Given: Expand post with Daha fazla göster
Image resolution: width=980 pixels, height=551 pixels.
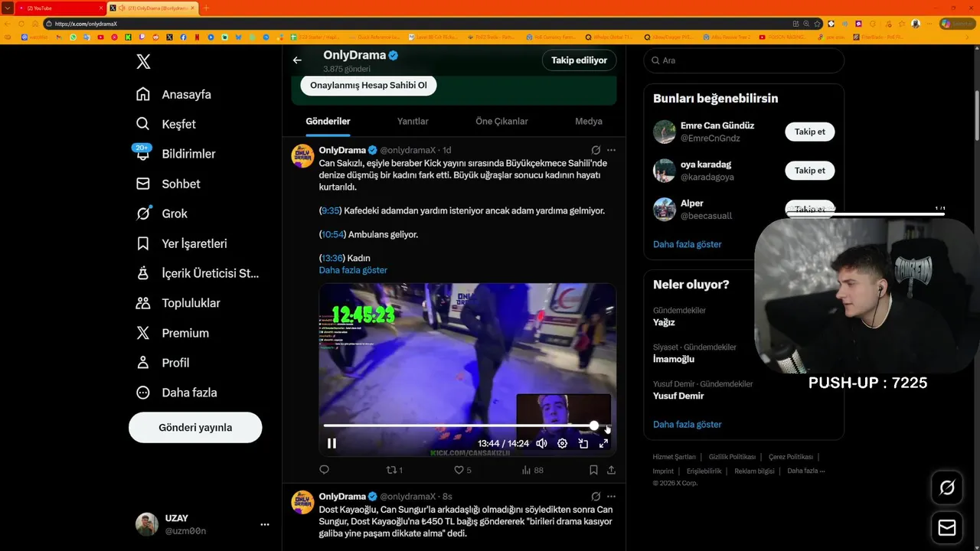Looking at the screenshot, I should click(x=353, y=270).
